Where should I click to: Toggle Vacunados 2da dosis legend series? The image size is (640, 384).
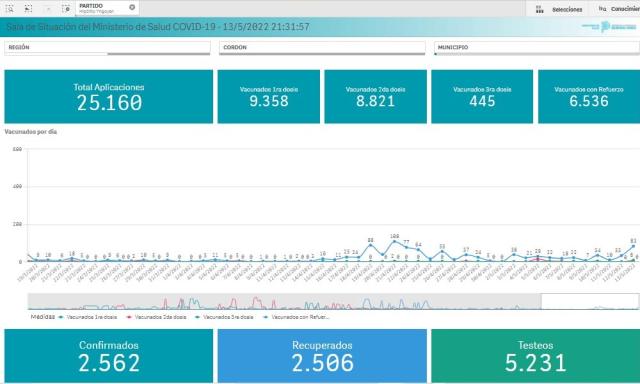(x=157, y=317)
